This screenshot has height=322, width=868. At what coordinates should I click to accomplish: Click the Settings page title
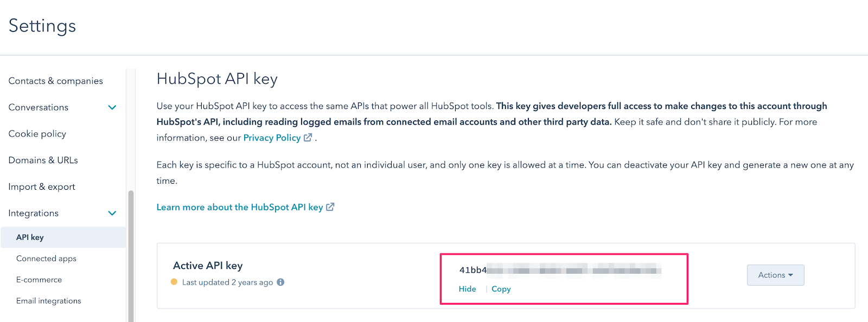[42, 26]
